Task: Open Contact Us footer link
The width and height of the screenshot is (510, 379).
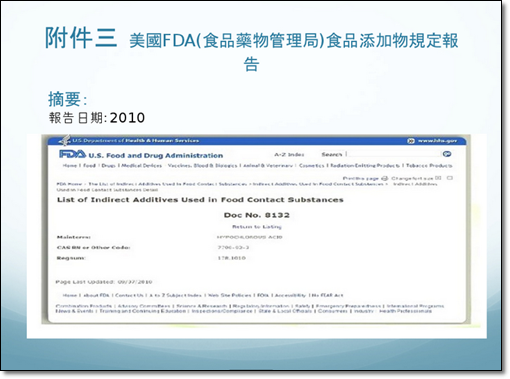Action: tap(129, 295)
